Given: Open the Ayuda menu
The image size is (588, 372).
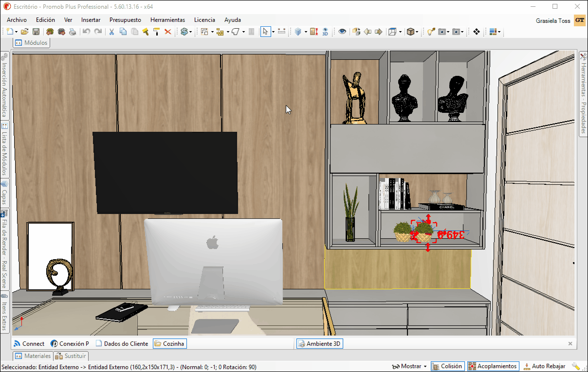Looking at the screenshot, I should point(233,20).
